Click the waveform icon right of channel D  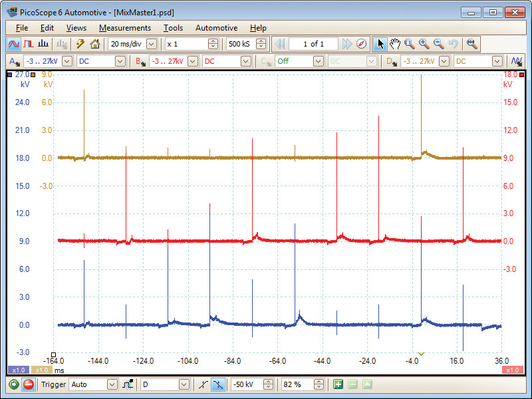pos(517,61)
